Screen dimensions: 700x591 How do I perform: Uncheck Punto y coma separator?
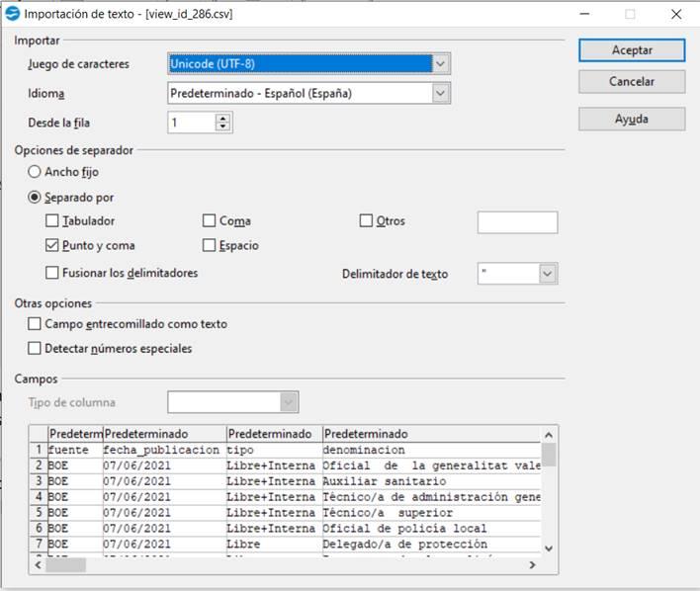(51, 245)
